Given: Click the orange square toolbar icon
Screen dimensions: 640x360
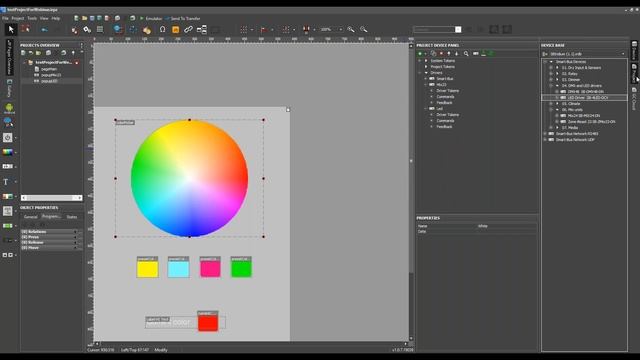Looking at the screenshot, I should 176,29.
